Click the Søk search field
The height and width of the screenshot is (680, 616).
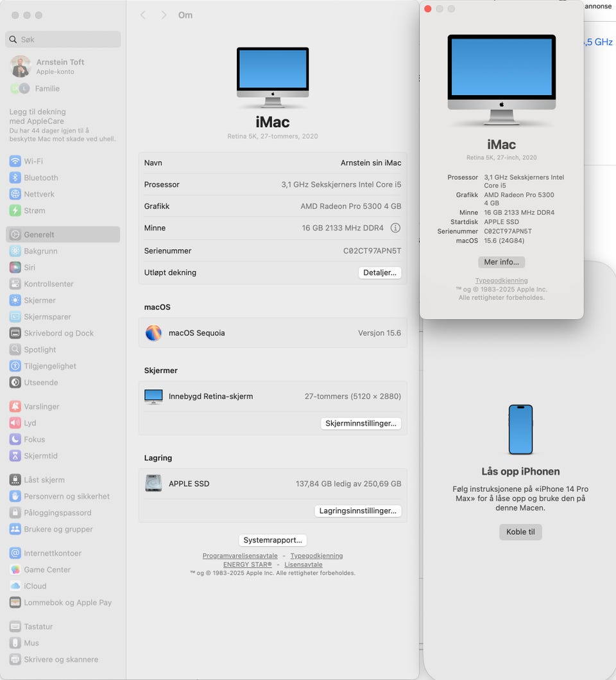coord(63,39)
